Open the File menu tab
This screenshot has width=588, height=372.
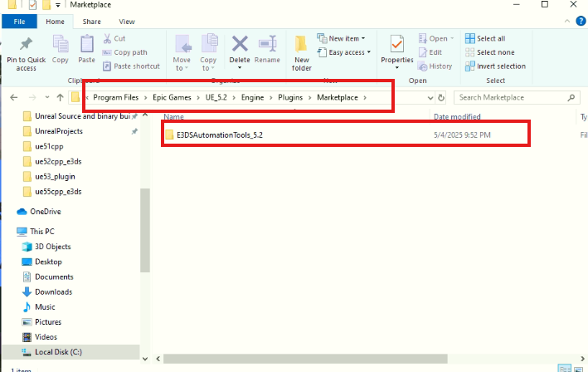point(19,22)
